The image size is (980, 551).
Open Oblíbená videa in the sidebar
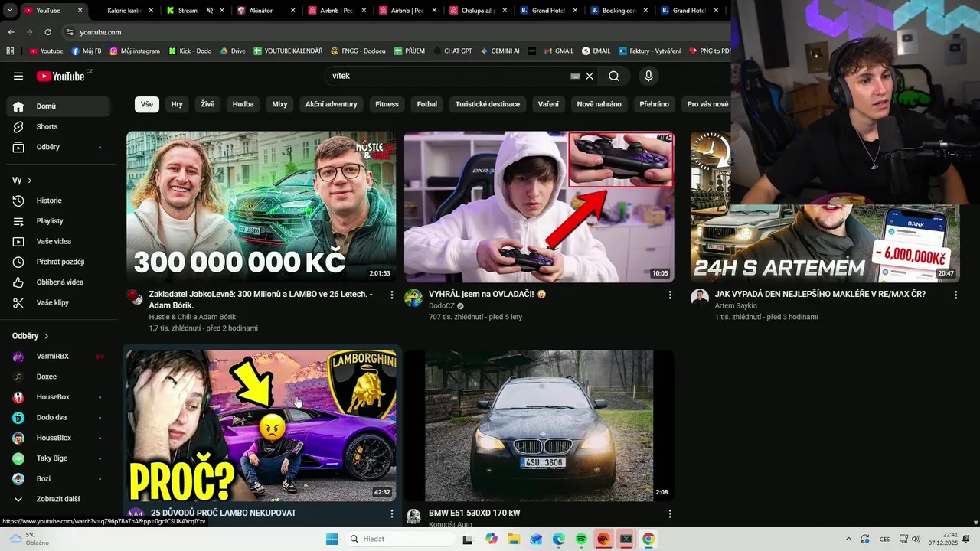[58, 282]
